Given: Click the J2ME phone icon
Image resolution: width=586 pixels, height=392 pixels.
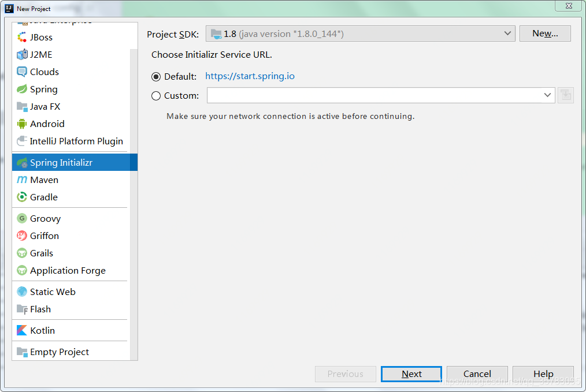Looking at the screenshot, I should click(22, 54).
